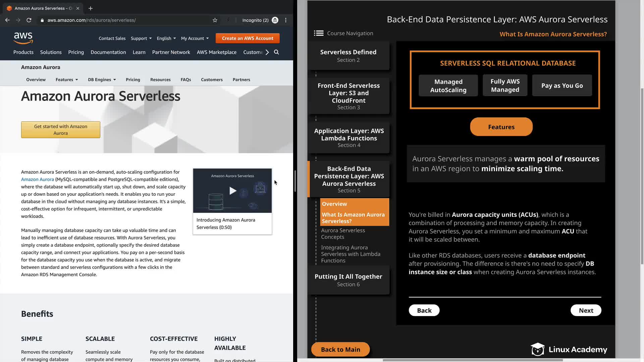
Task: Click the AWS search magnifier icon
Action: 276,52
